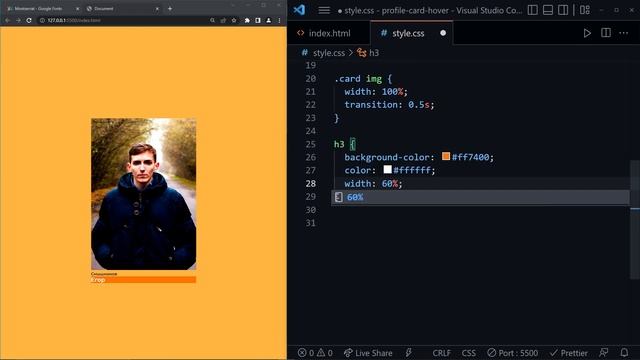Screen dimensions: 640x360
Task: Click the '.card img {' selector text
Action: tap(363, 79)
